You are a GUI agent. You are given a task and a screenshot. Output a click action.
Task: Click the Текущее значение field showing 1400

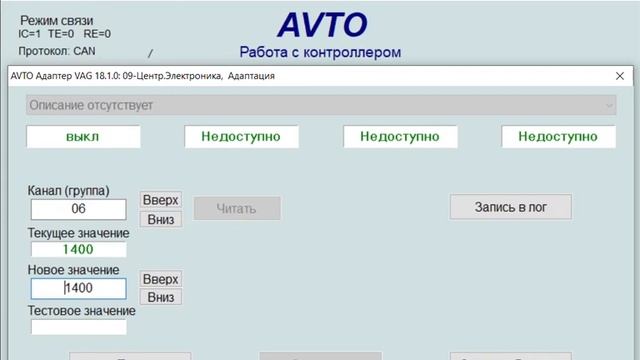(x=78, y=249)
